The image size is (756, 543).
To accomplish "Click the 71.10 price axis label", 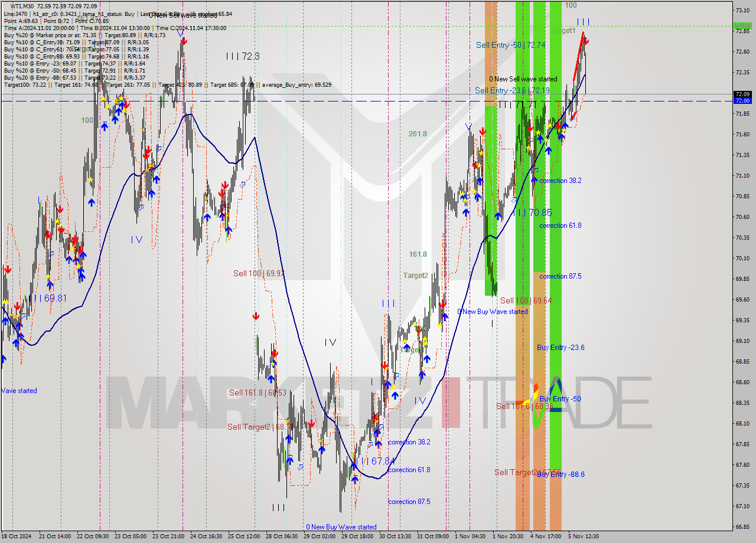I will [x=743, y=176].
